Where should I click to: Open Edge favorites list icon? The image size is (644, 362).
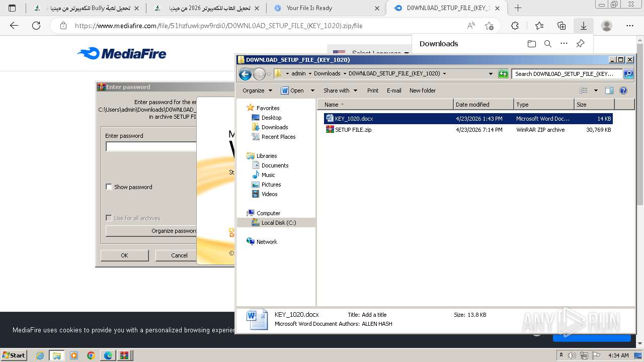[539, 26]
